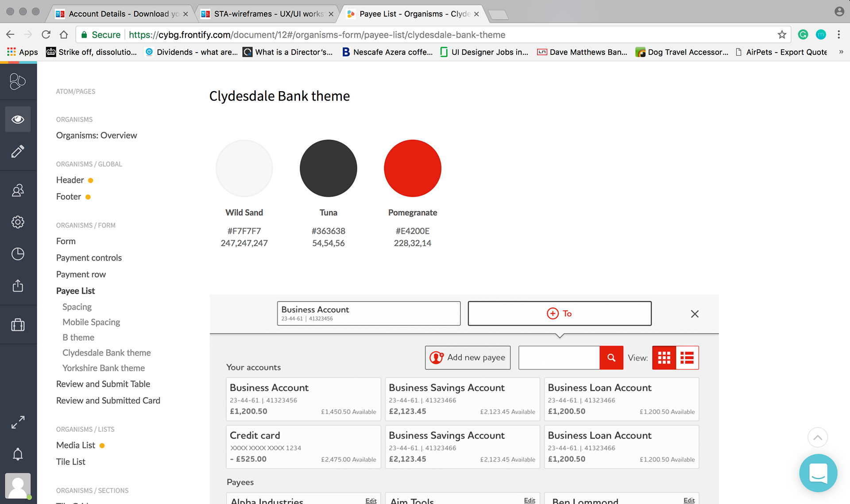Switch to list view icon
This screenshot has height=504, width=850.
click(x=687, y=358)
